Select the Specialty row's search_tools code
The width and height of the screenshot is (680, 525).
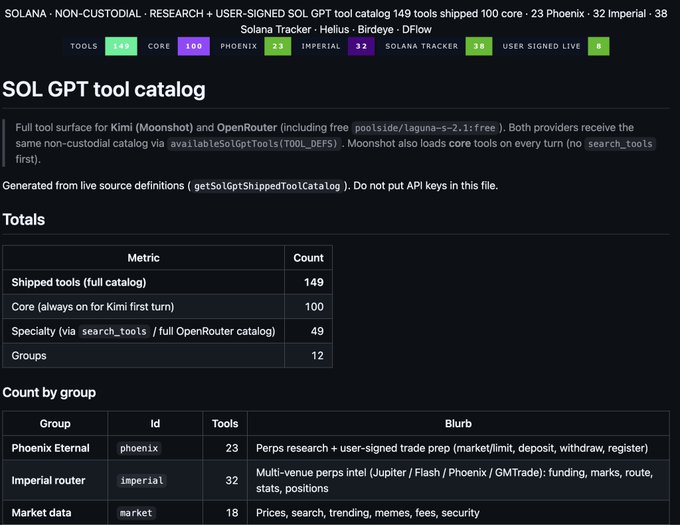[114, 332]
